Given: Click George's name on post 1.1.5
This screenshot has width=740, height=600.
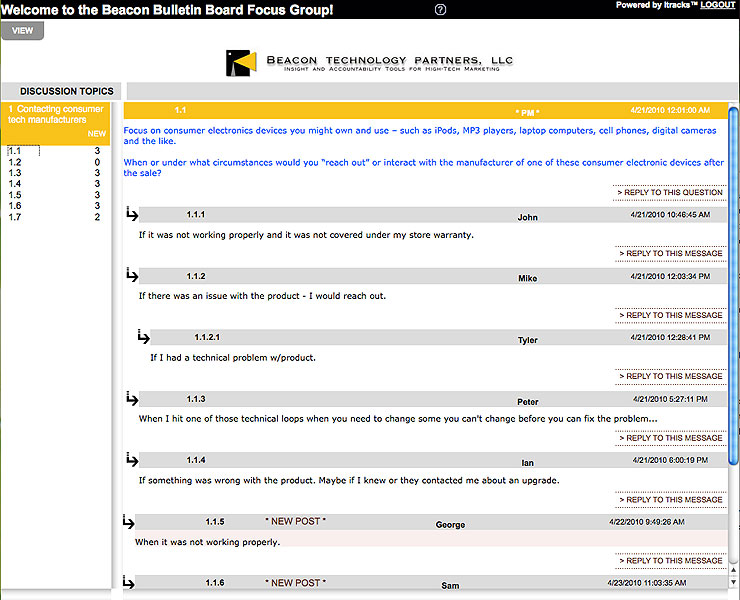Looking at the screenshot, I should coord(450,525).
